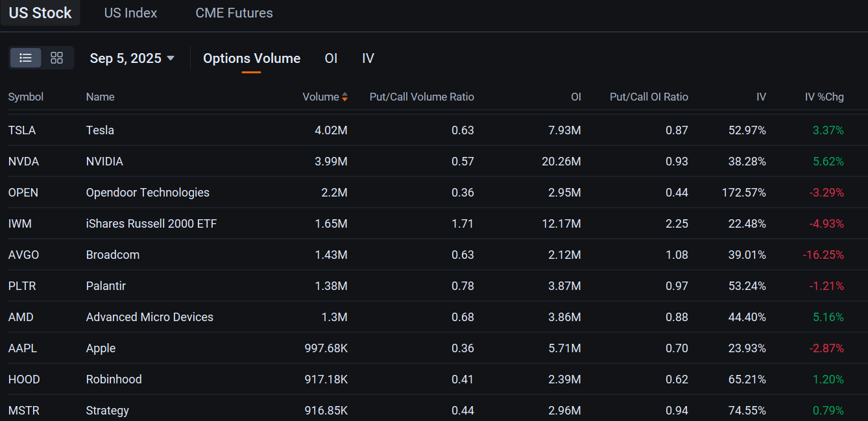Click the Robinhood row
This screenshot has height=421, width=868.
coord(114,379)
